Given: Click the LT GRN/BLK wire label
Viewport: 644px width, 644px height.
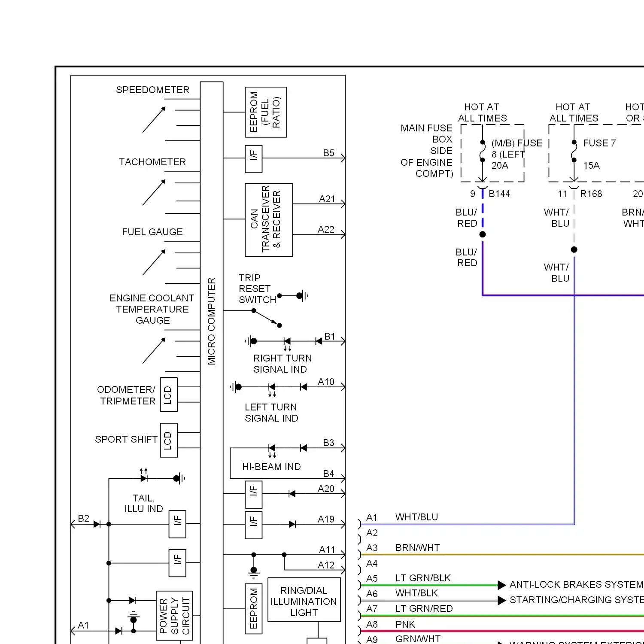Looking at the screenshot, I should tap(423, 578).
